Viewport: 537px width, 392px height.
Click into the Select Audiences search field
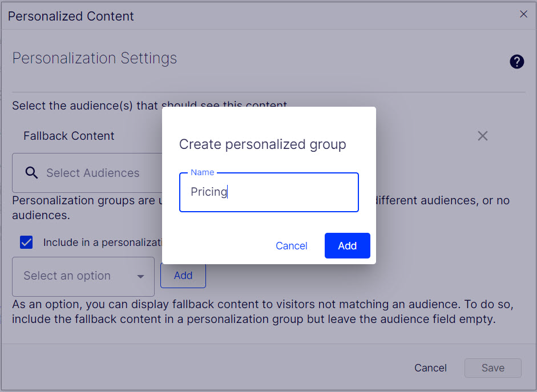tap(87, 172)
